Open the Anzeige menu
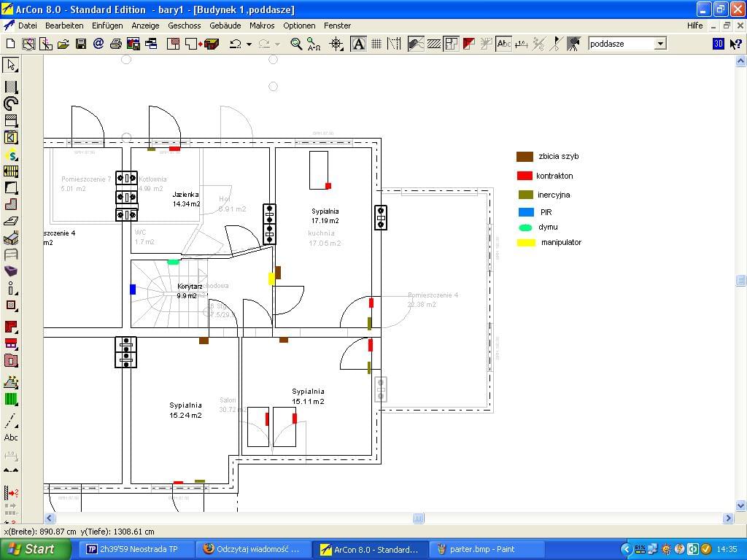The width and height of the screenshot is (747, 560). point(145,26)
